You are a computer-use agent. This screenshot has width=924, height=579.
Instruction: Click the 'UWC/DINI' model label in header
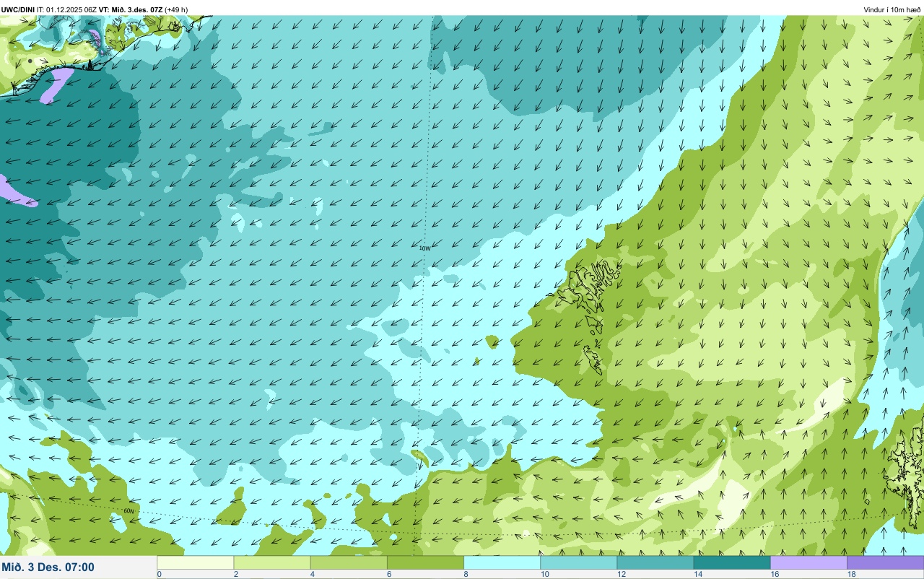19,9
